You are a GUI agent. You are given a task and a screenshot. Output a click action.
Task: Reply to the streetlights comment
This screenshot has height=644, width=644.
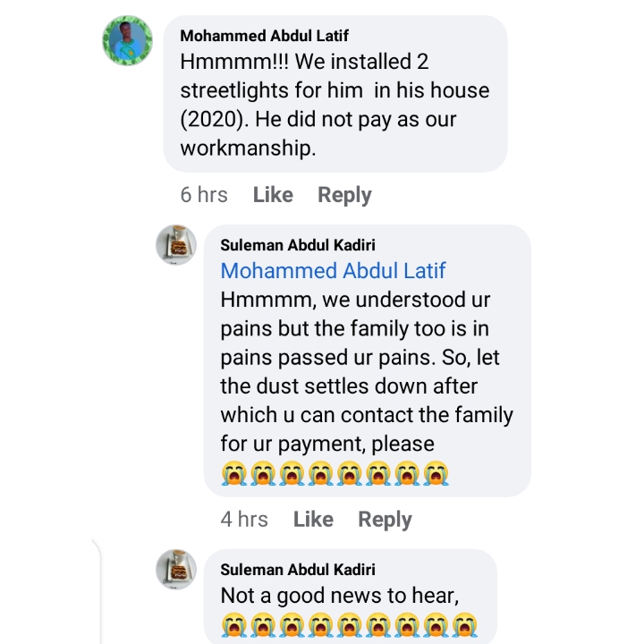[x=344, y=195]
